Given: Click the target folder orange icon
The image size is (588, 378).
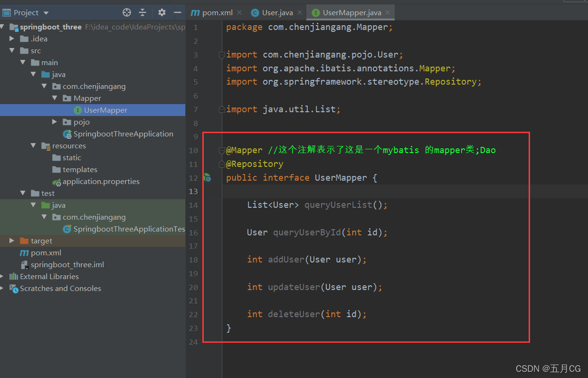Looking at the screenshot, I should (x=24, y=241).
